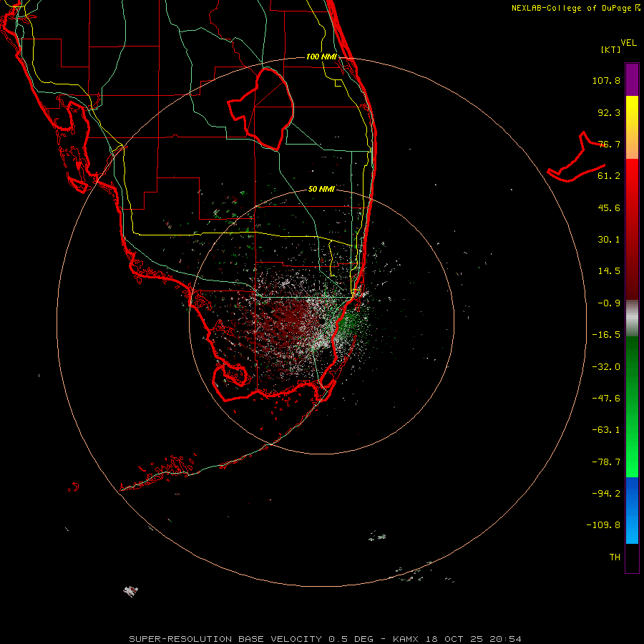Viewport: 644px width, 644px height.
Task: Select the 45.6 velocity scale value
Action: (609, 208)
